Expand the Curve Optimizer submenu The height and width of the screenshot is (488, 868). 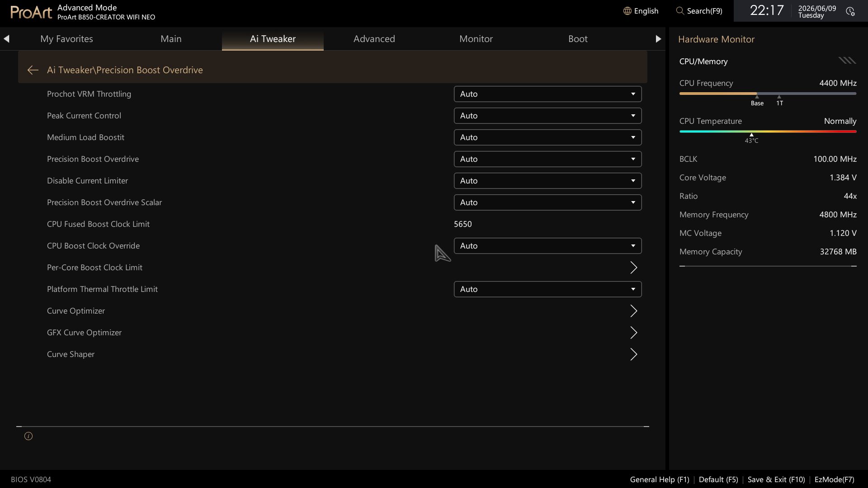point(633,311)
